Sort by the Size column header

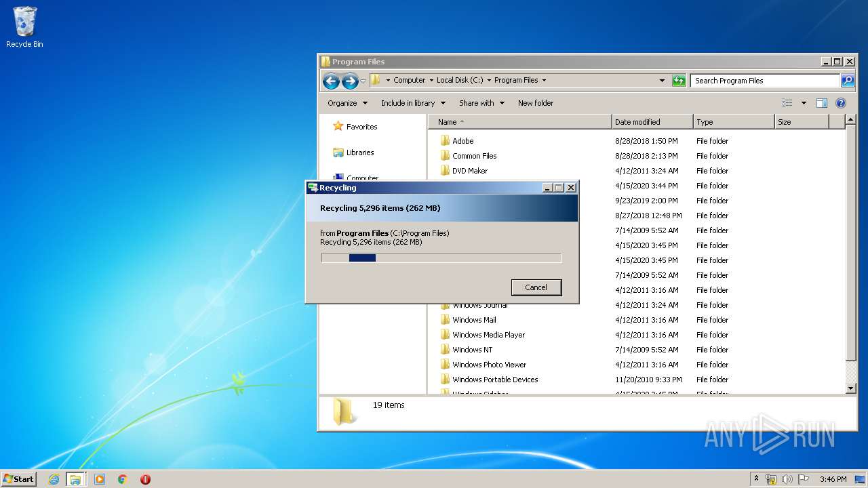pyautogui.click(x=802, y=122)
